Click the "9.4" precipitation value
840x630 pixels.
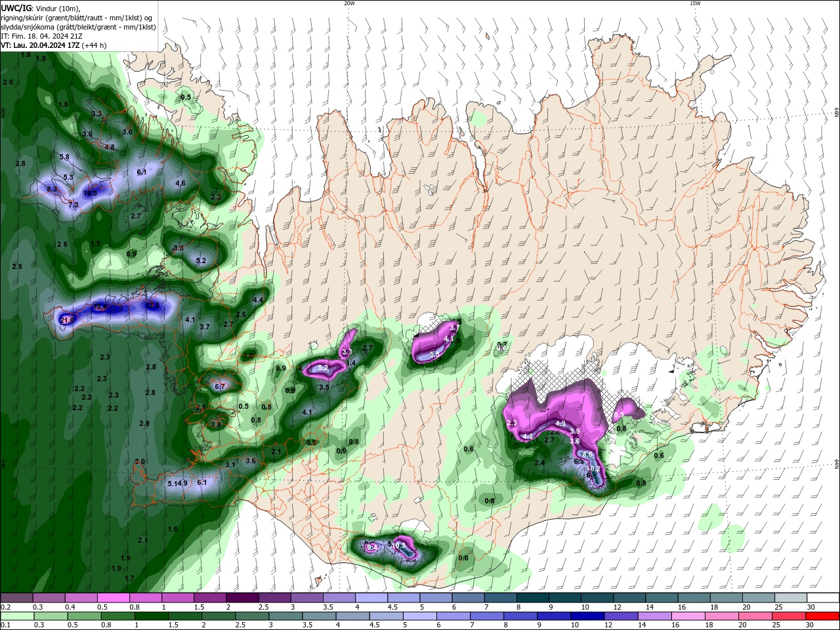click(x=372, y=547)
